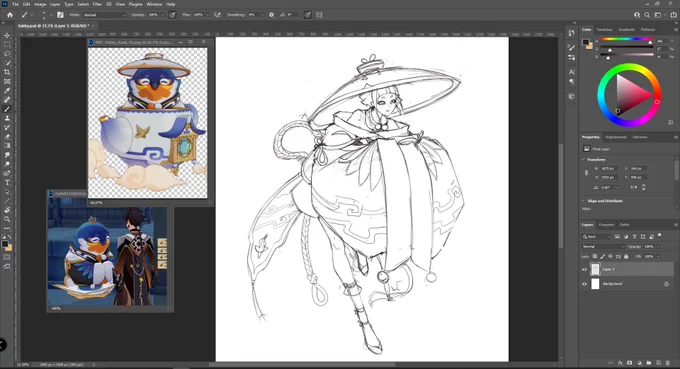
Task: Create a new group folder icon
Action: (649, 362)
